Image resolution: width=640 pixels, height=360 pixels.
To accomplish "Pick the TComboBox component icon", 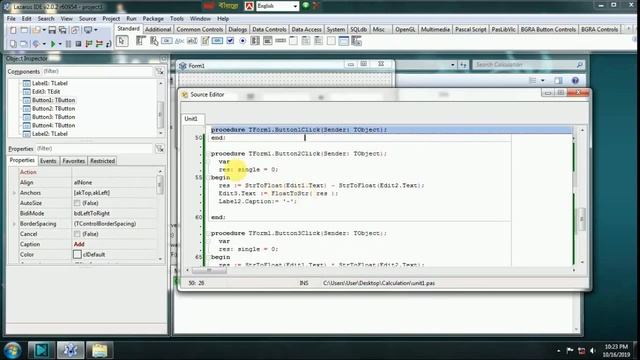I will click(x=268, y=41).
